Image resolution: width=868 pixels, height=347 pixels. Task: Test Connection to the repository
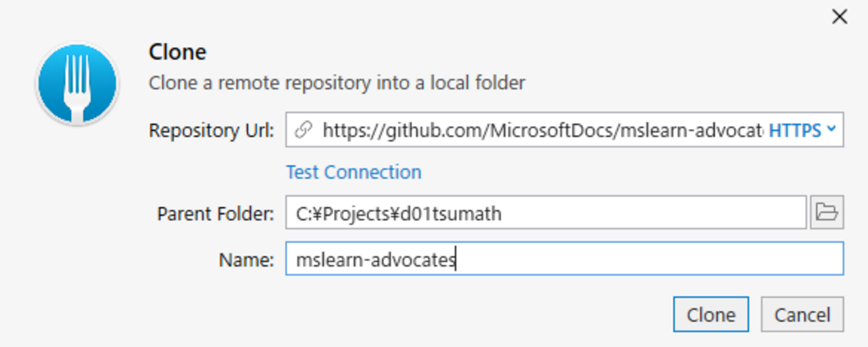coord(354,172)
